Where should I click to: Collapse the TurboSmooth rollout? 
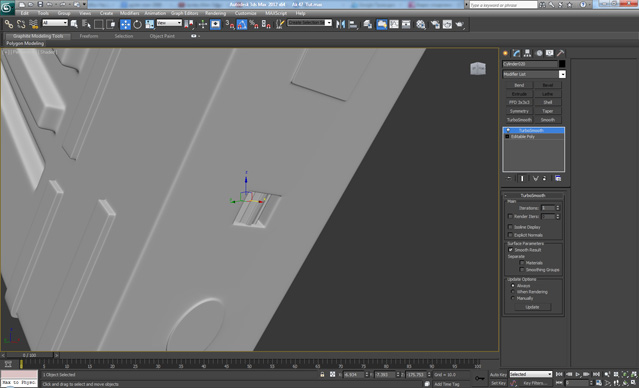coord(533,196)
